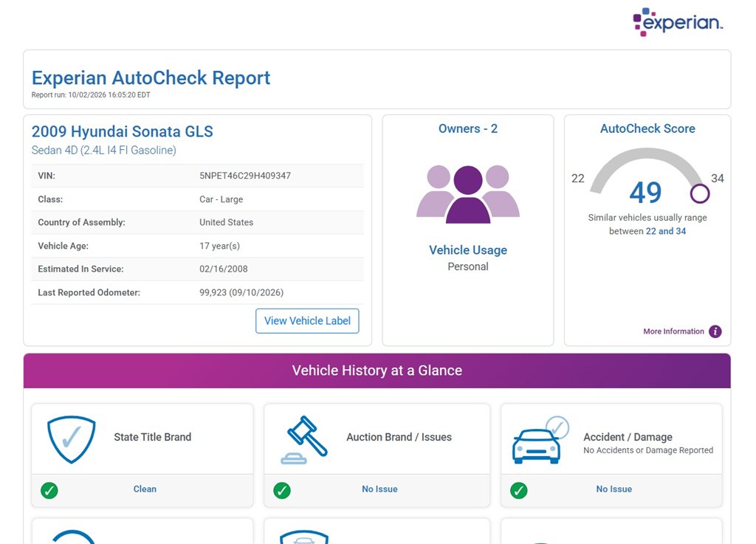The height and width of the screenshot is (544, 756).
Task: Click the green checkmark in Auction Brand card
Action: [282, 491]
